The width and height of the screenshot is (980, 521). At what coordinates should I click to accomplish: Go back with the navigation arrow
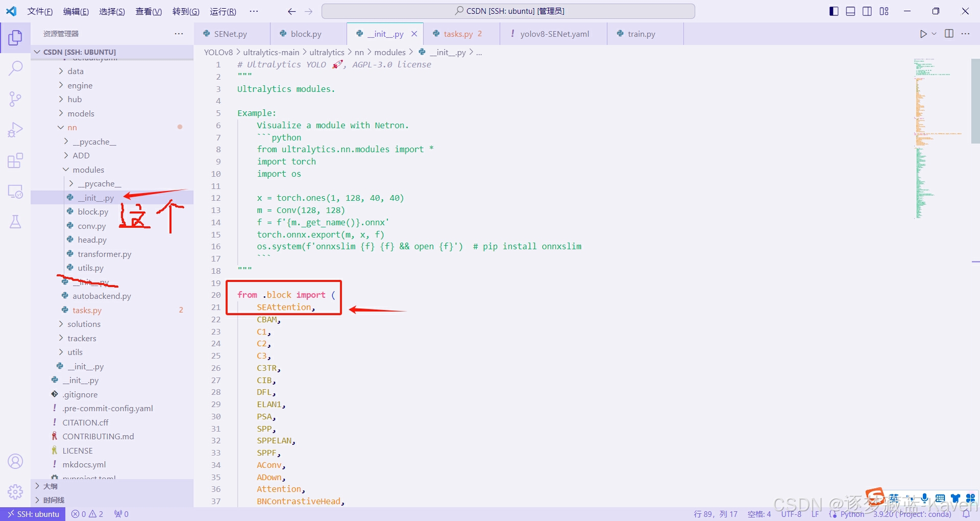pos(291,11)
